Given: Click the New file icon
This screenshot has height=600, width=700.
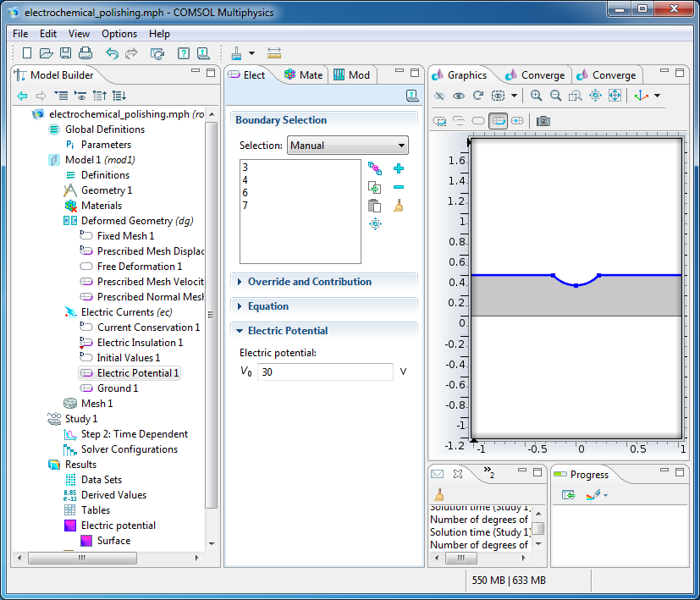Looking at the screenshot, I should [27, 53].
